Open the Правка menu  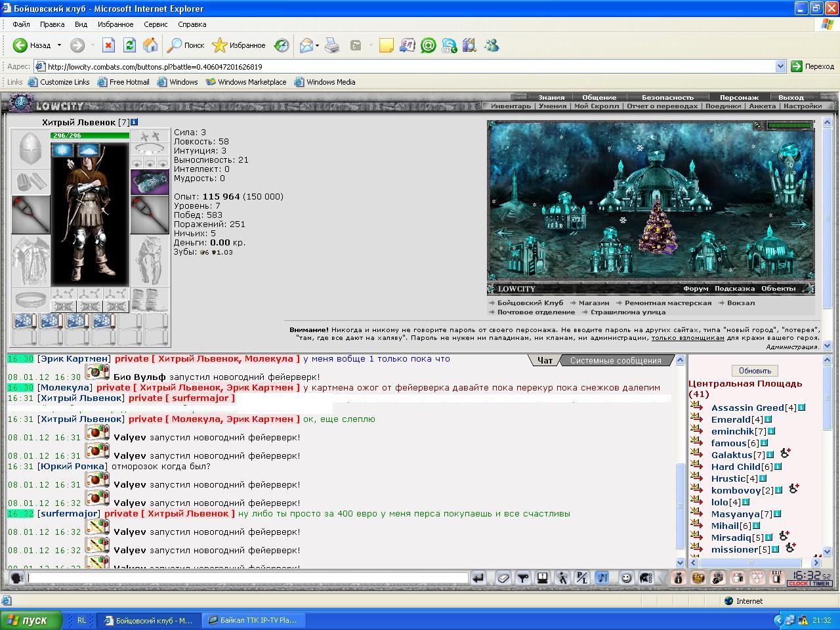[52, 24]
